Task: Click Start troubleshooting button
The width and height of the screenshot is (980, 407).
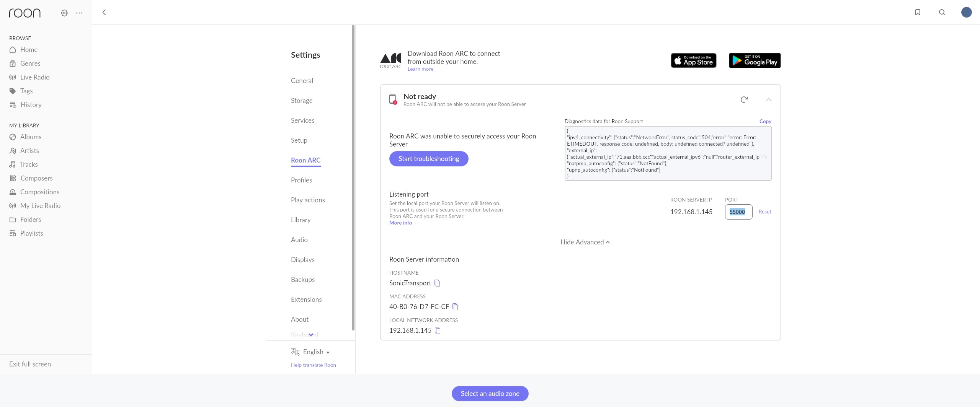Action: click(x=429, y=159)
